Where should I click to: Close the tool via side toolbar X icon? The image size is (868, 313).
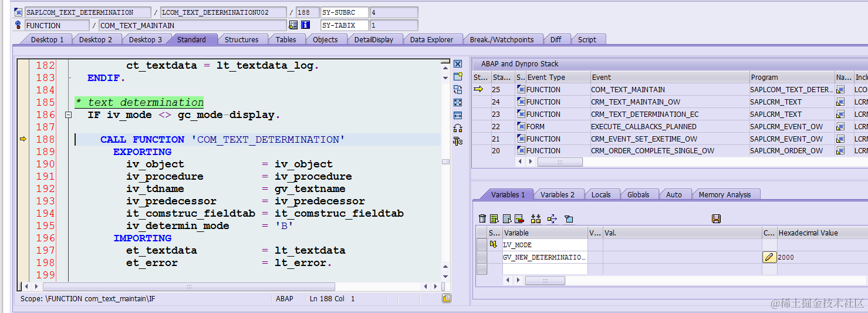coord(458,64)
